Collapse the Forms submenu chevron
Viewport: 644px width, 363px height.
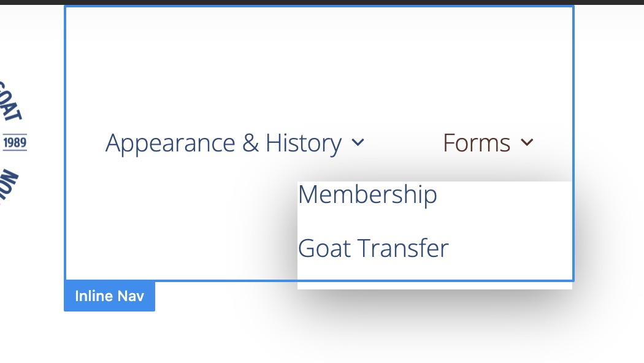527,143
